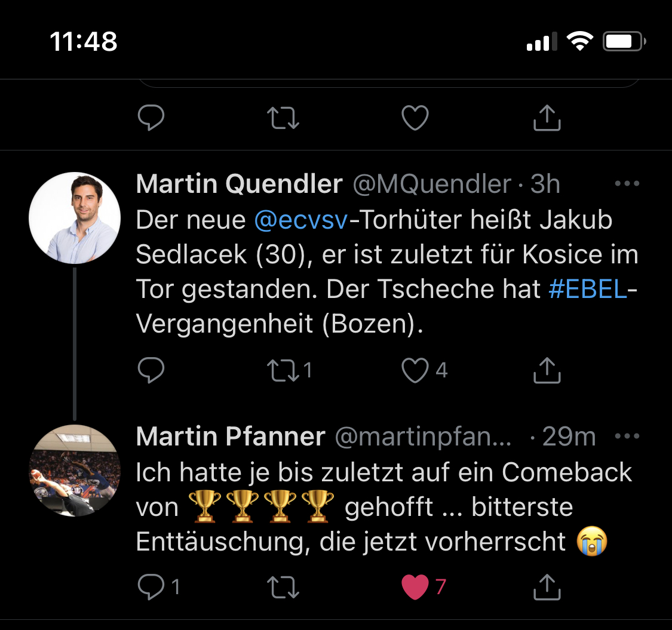Share Martin Pfanner's tweet
The width and height of the screenshot is (672, 630).
point(547,588)
